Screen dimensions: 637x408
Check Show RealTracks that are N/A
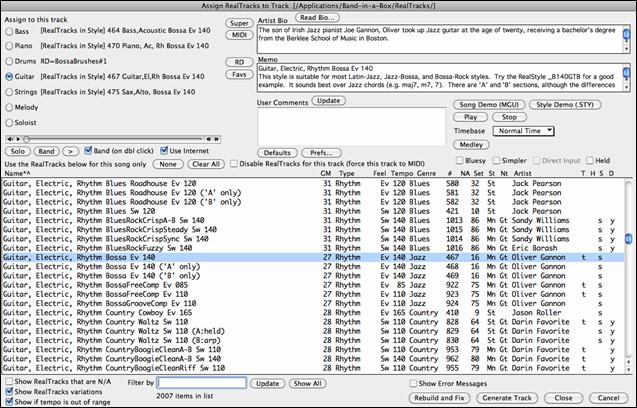point(9,382)
